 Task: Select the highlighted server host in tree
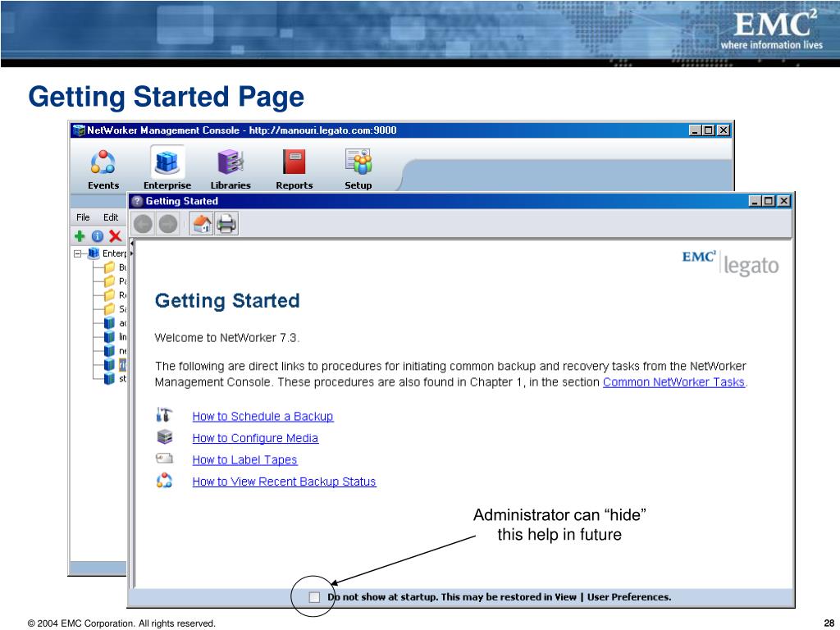115,364
